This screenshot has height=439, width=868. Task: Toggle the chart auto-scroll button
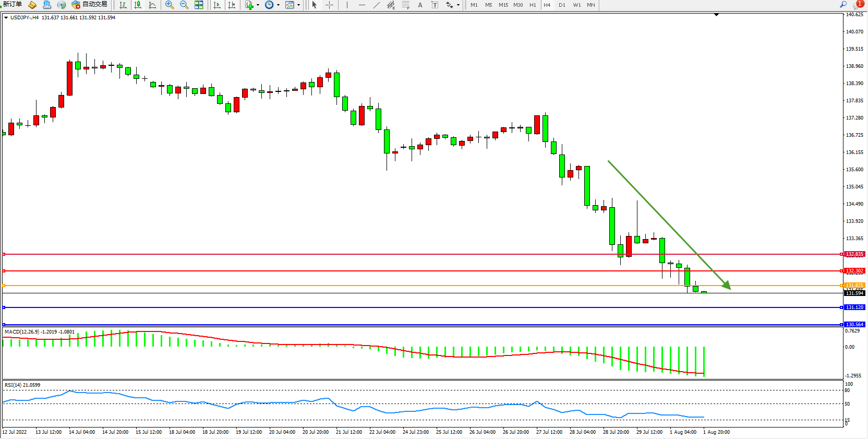point(217,5)
